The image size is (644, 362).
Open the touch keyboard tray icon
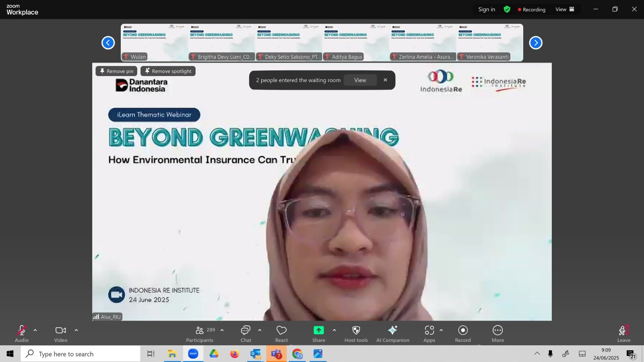pos(582,354)
